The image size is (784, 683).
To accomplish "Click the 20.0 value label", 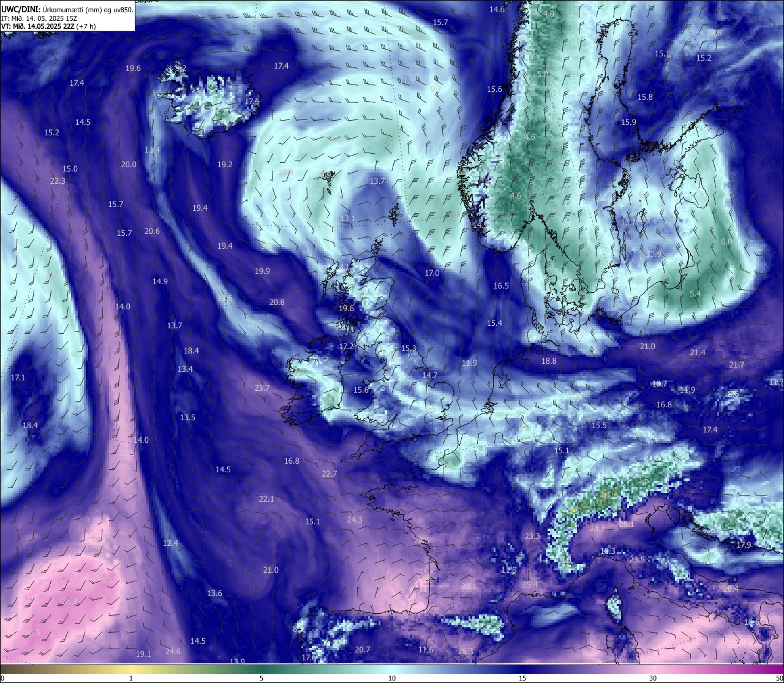I will click(129, 164).
